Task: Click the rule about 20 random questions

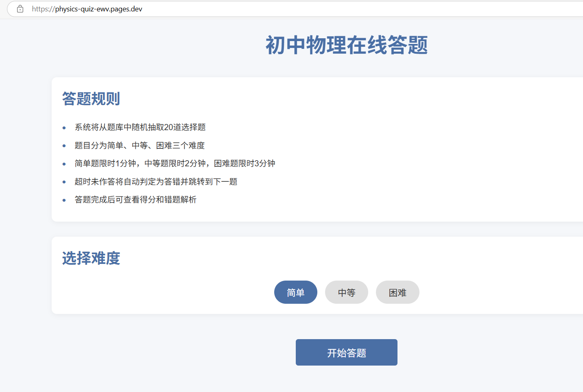Action: point(140,127)
